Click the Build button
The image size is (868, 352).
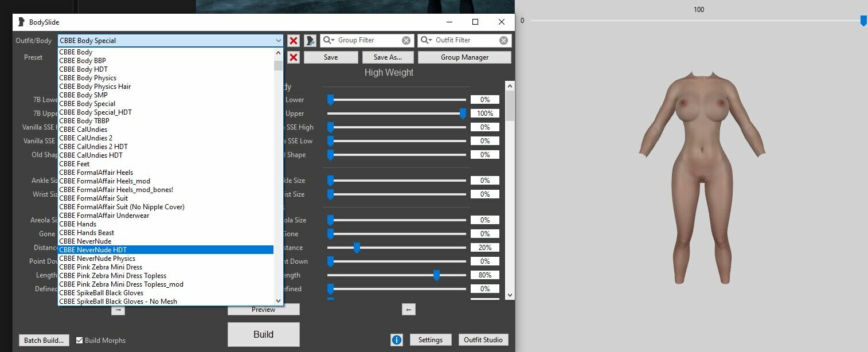[263, 334]
